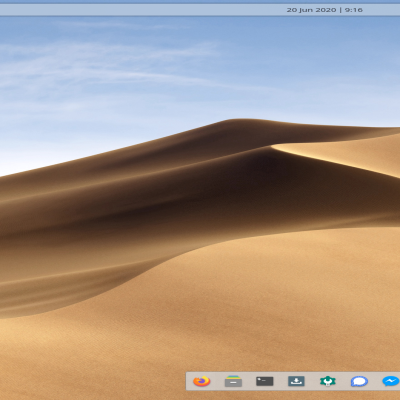This screenshot has height=400, width=400.
Task: Click the blue lightning bolt messenger icon
Action: coord(391,381)
